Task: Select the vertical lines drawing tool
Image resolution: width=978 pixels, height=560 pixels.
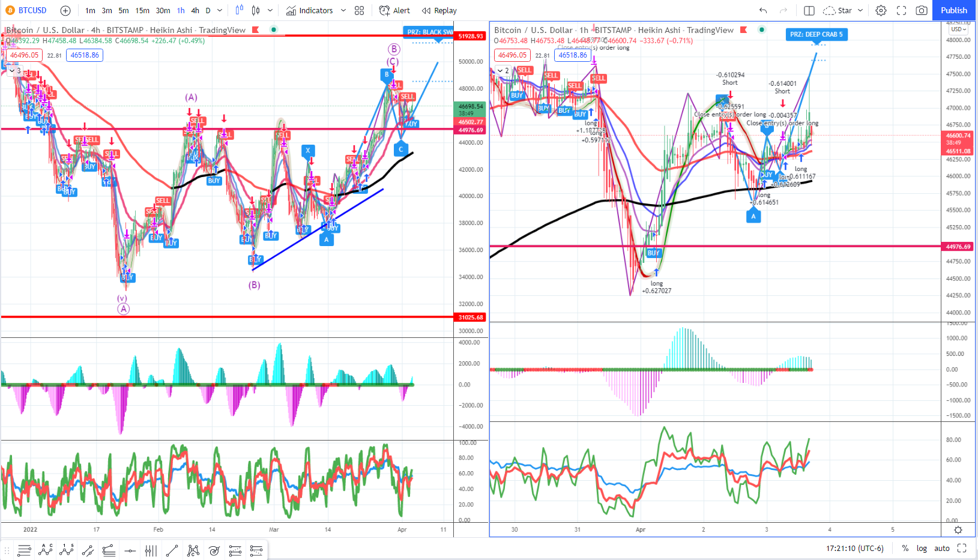Action: coord(151,550)
